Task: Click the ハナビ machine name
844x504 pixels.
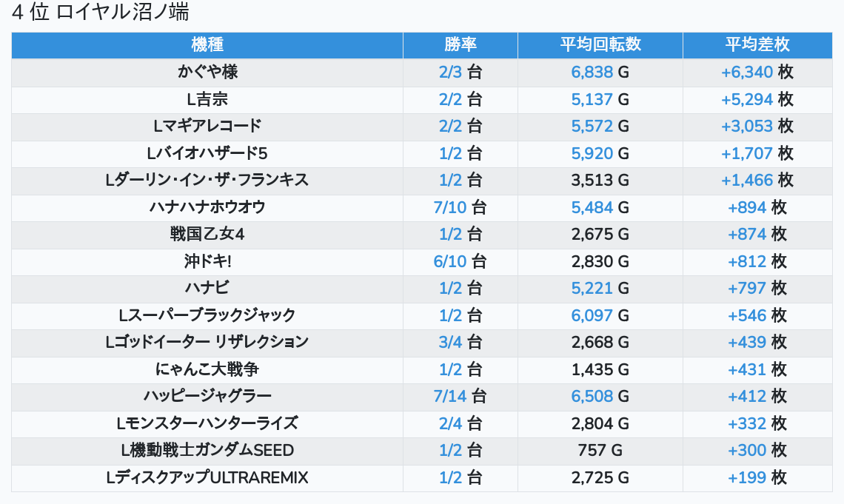Action: [207, 289]
